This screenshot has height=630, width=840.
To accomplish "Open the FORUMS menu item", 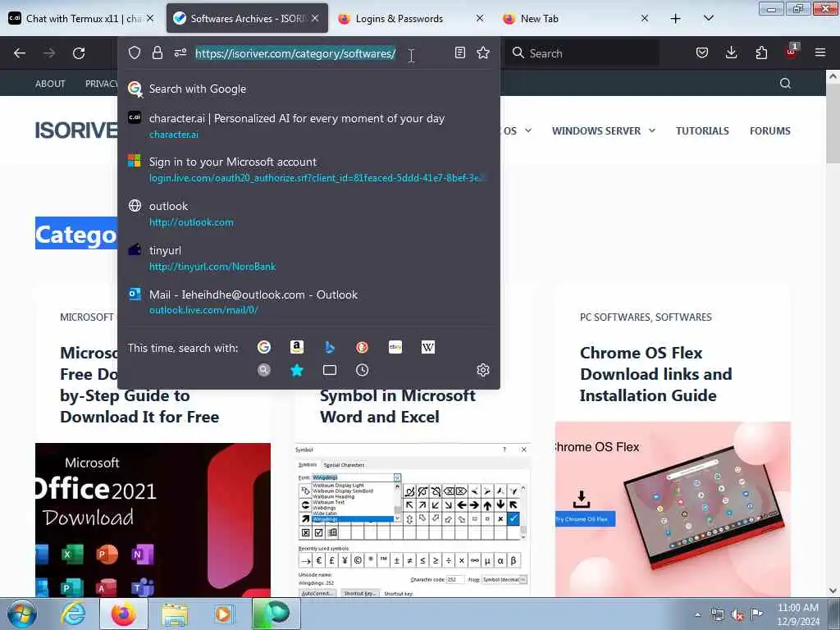I will (x=769, y=130).
